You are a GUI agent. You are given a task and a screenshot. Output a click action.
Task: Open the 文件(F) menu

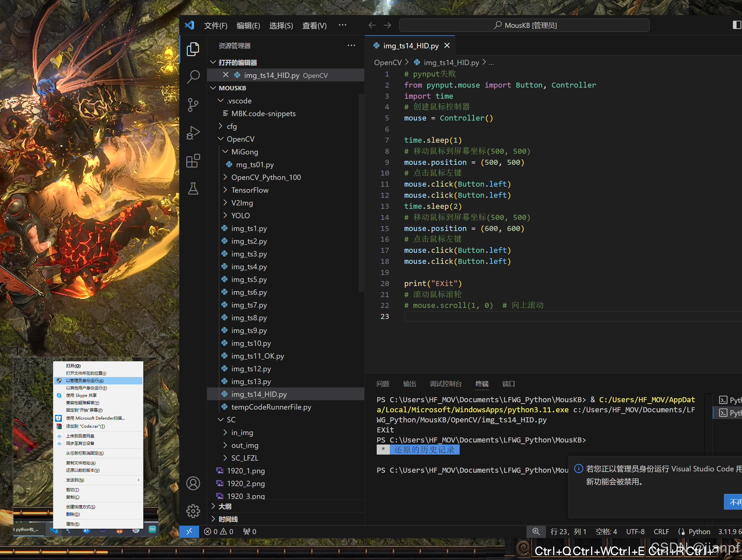[x=216, y=26]
